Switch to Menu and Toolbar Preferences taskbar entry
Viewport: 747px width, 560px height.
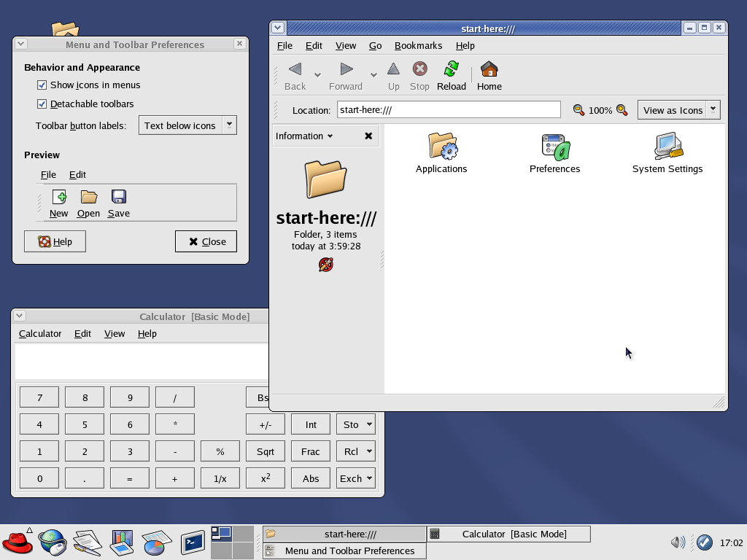[x=344, y=551]
